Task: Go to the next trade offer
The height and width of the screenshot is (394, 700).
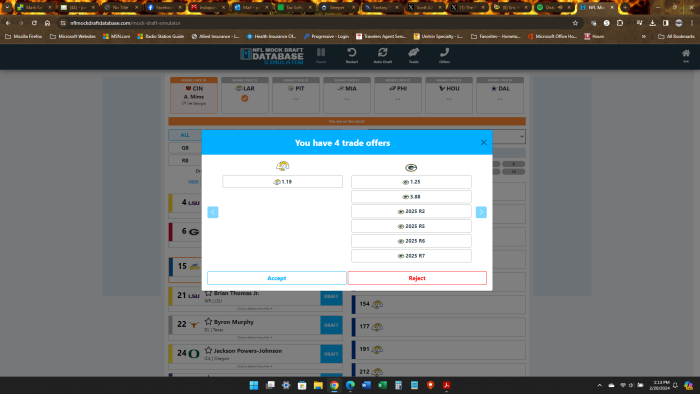Action: tap(481, 212)
